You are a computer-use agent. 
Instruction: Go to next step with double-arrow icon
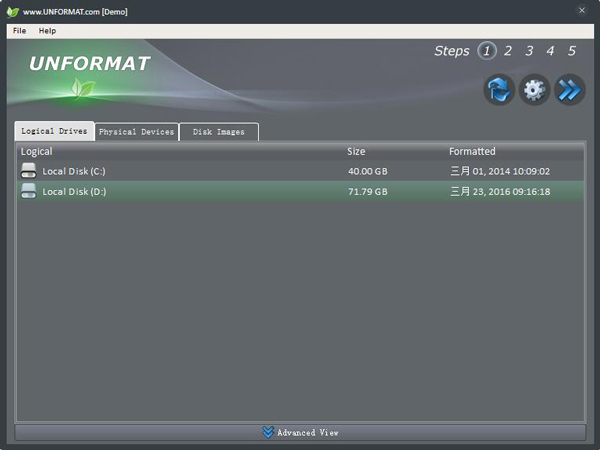point(570,90)
